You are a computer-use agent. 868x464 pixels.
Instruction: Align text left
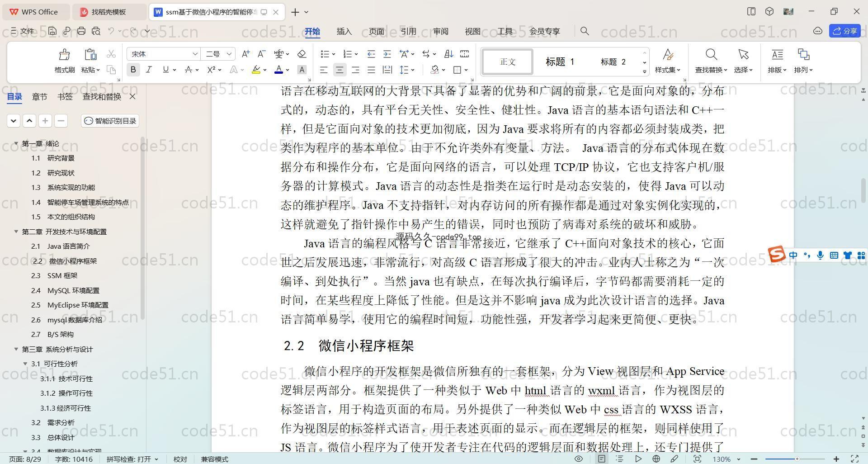(324, 70)
